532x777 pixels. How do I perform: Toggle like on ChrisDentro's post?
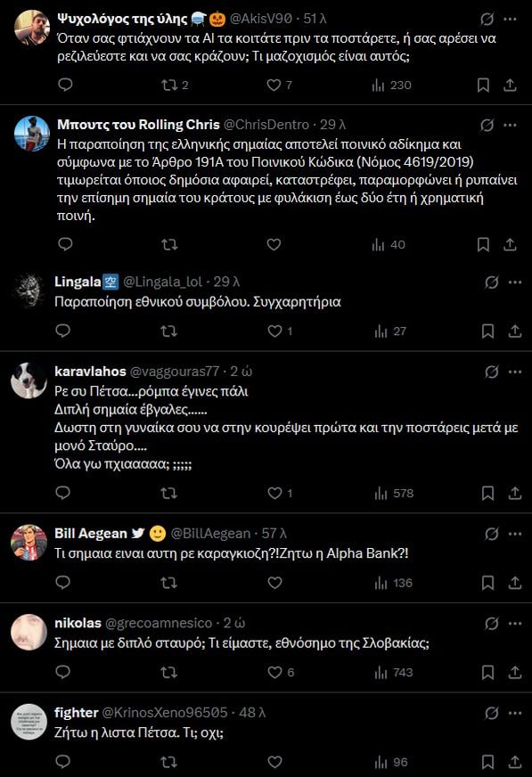[272, 244]
